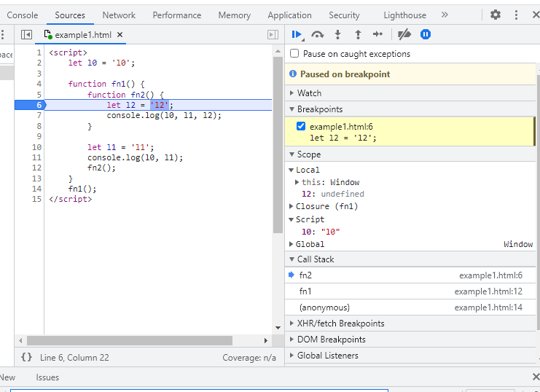
Task: Click editor horizontal scrollbar thumb
Action: point(130,340)
